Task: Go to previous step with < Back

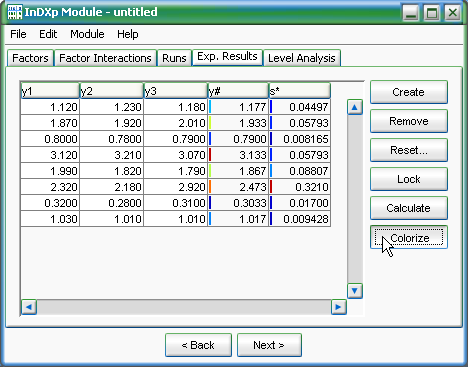Action: click(x=198, y=345)
